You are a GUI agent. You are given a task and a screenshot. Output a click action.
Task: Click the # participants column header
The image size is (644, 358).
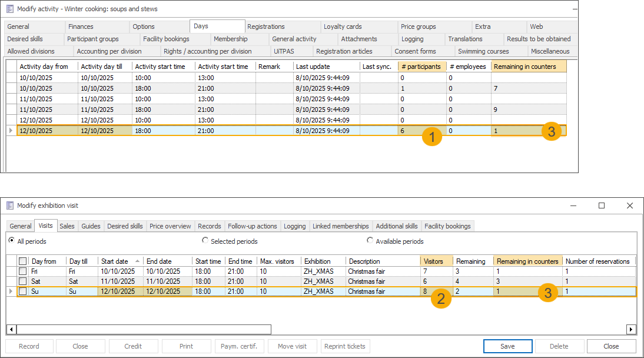421,67
